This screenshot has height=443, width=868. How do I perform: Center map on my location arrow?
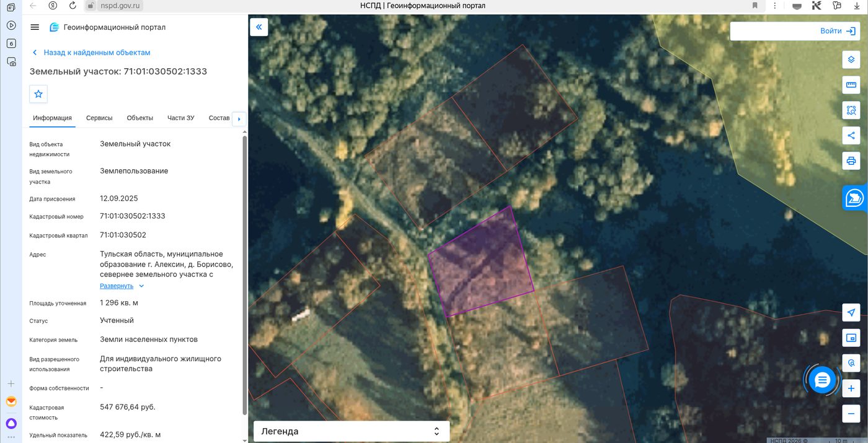point(851,312)
